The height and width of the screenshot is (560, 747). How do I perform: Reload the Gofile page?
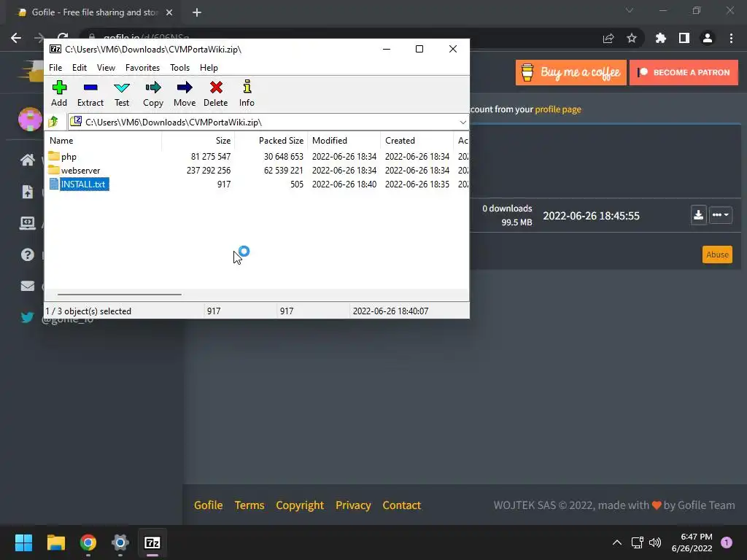tap(63, 36)
